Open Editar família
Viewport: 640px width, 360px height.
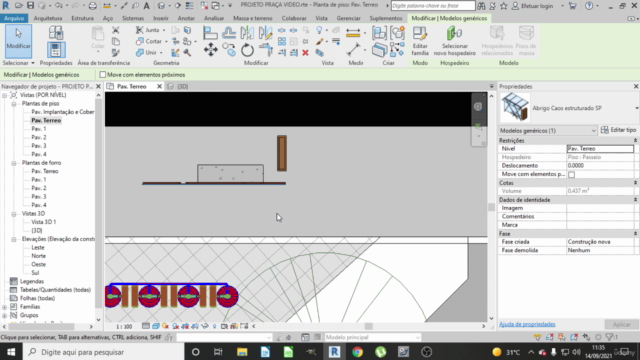tap(420, 41)
